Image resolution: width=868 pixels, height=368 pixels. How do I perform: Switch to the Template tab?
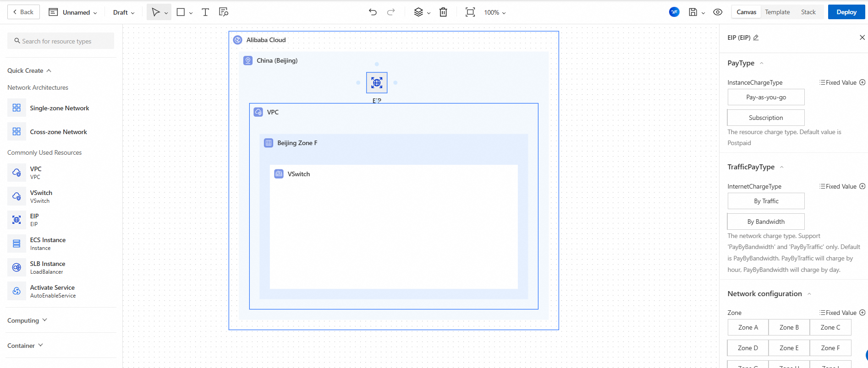click(x=777, y=12)
